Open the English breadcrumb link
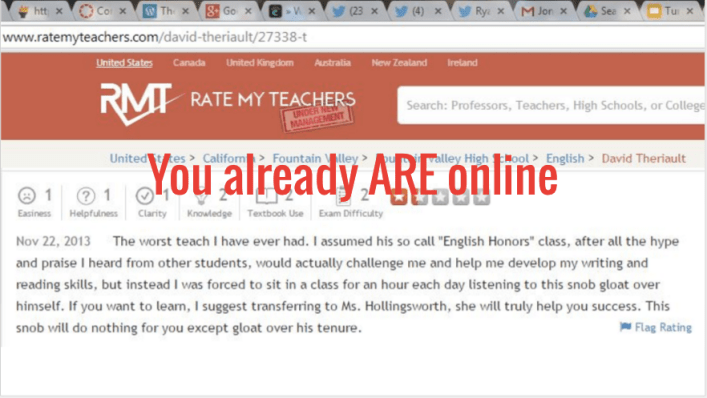Viewport: 707px width, 398px height. coord(565,158)
